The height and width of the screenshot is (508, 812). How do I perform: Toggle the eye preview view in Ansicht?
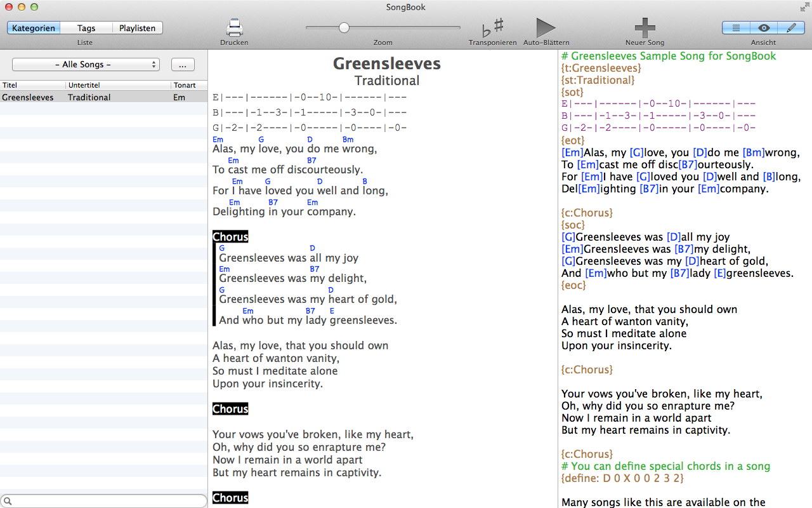point(764,28)
